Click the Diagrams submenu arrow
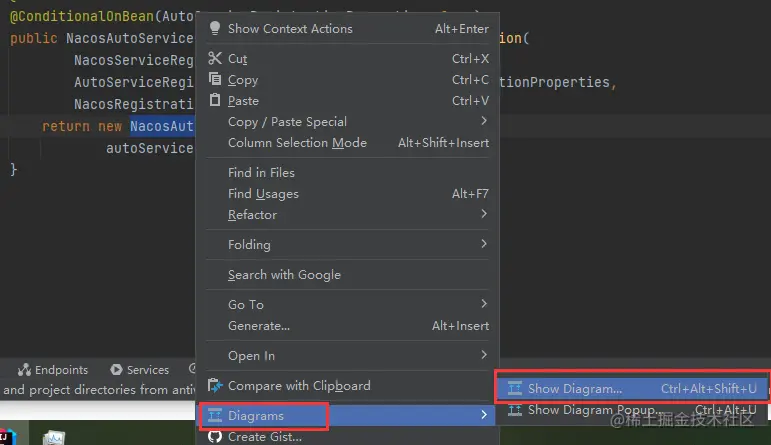Viewport: 771px width, 445px height. coord(484,415)
